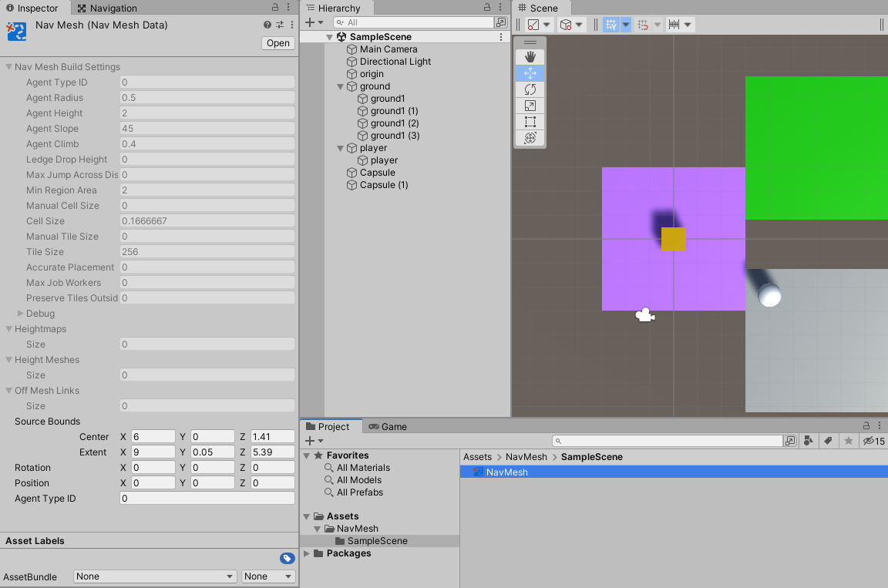Lock the Inspector panel
The width and height of the screenshot is (888, 588).
[x=275, y=8]
